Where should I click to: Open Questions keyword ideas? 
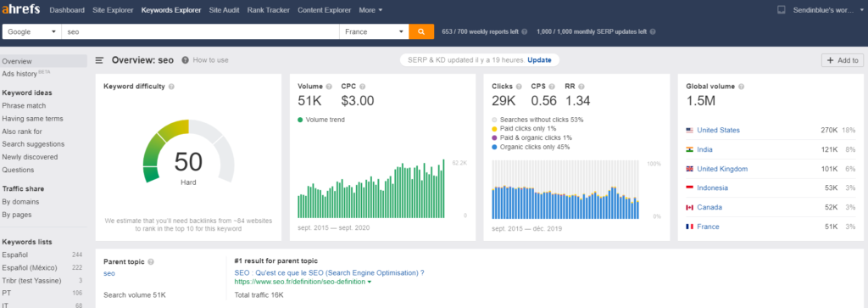(19, 170)
